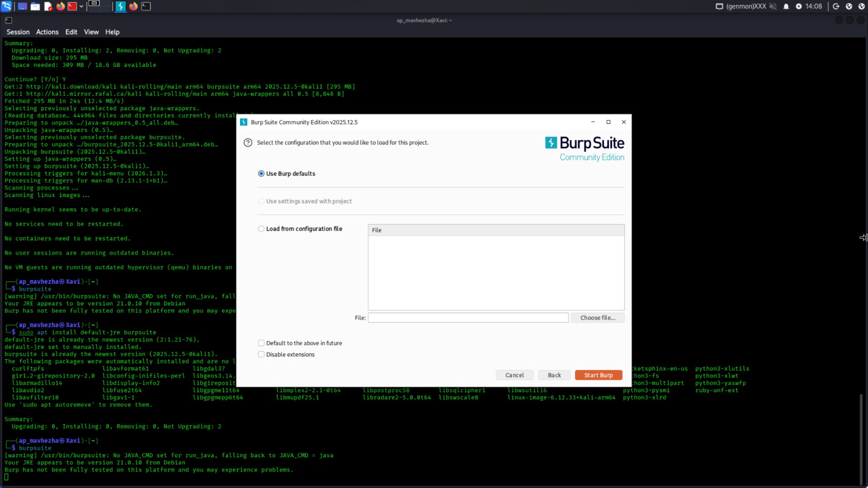Launch the text editor from panel
Screen dimensions: 868x488
48,6
